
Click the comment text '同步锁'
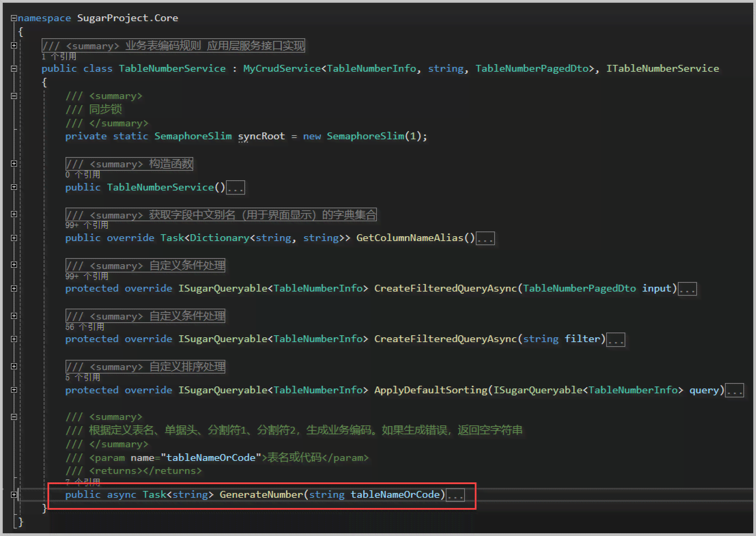coord(105,109)
